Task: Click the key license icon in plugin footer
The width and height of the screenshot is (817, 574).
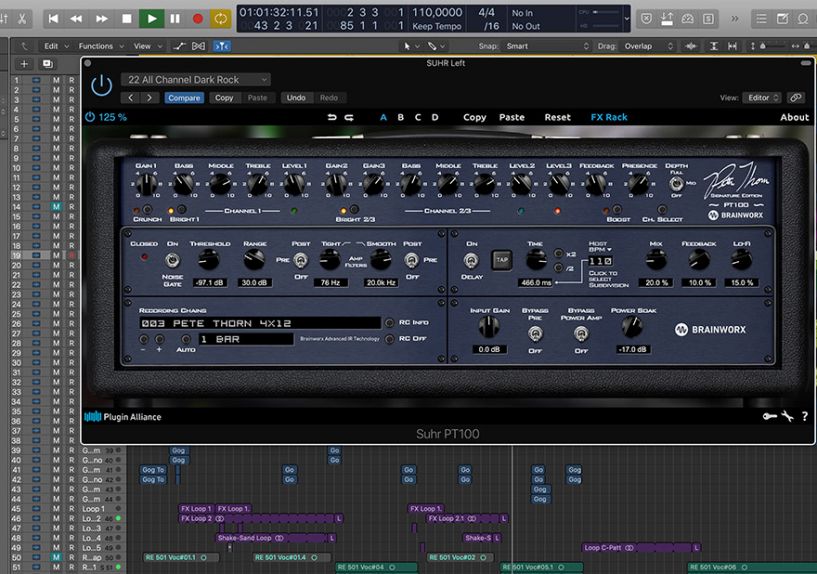Action: click(x=769, y=416)
